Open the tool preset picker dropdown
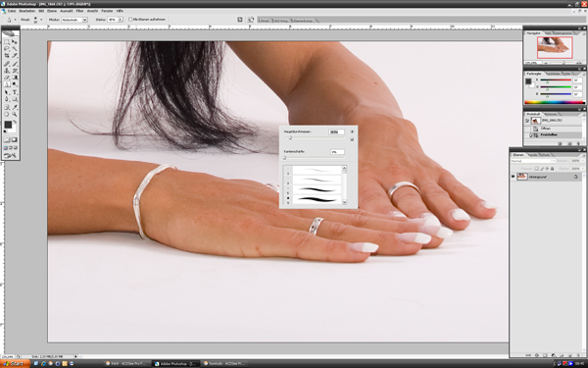Screen dimensions: 588x368 [15, 20]
